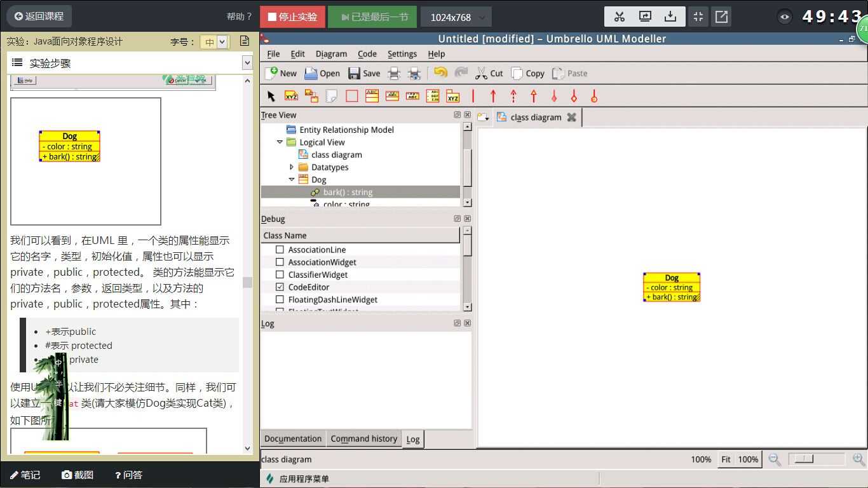Open the Code menu
Viewport: 868px width, 488px height.
367,54
